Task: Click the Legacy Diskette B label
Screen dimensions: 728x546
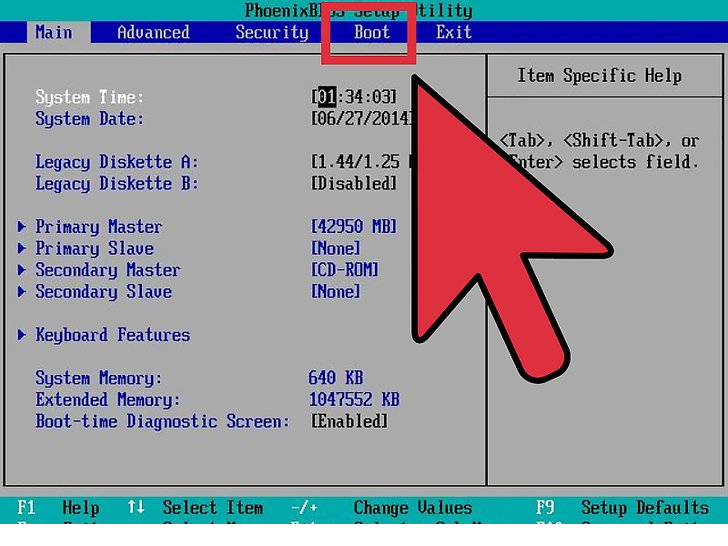Action: pyautogui.click(x=117, y=184)
